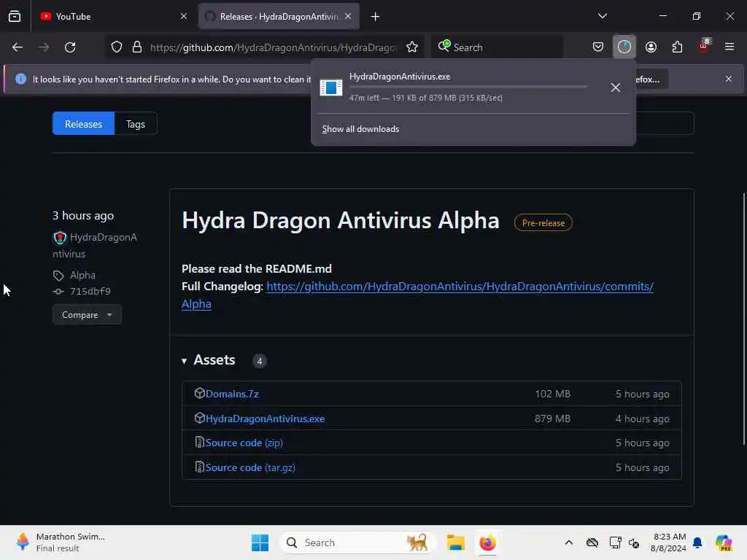Screen dimensions: 747x560
Task: Open File Explorer from taskbar
Action: pyautogui.click(x=455, y=542)
